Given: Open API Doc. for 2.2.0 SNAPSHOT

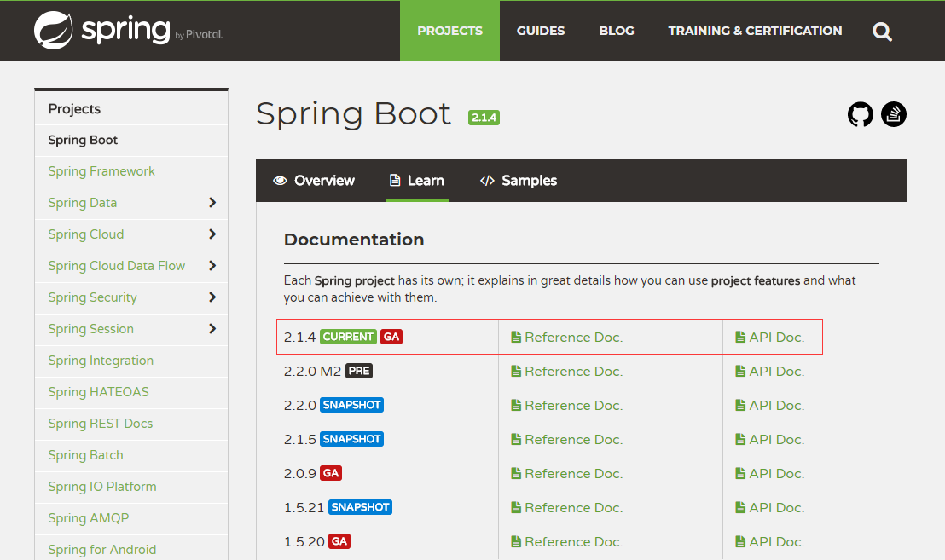Looking at the screenshot, I should point(769,405).
